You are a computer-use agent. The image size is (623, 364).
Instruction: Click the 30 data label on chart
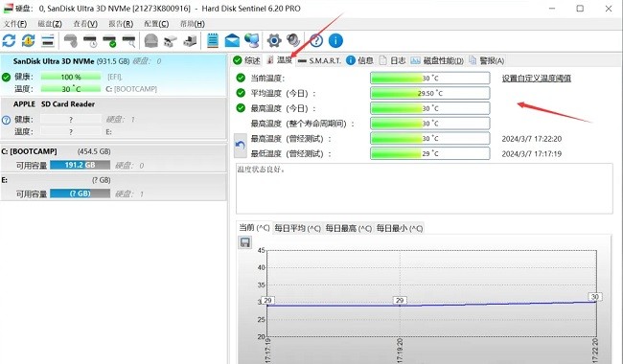point(595,297)
